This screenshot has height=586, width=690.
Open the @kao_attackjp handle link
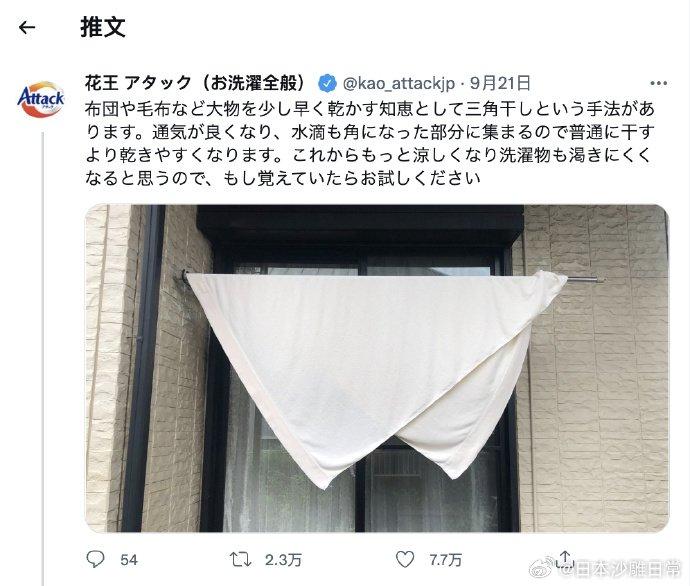coord(399,83)
